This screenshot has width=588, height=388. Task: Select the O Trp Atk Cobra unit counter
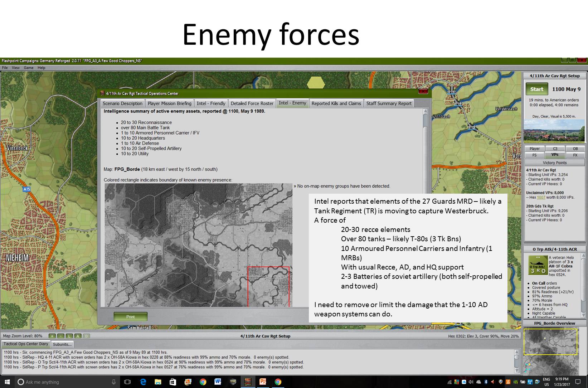(x=538, y=265)
